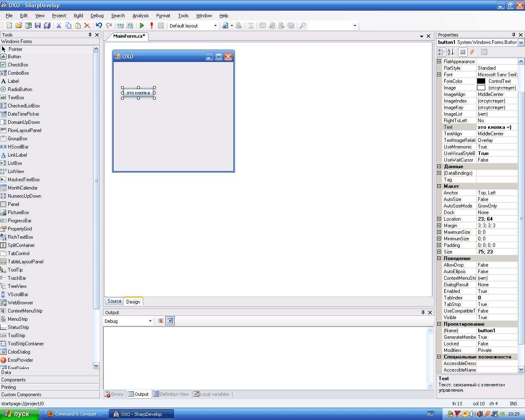Click the Properties scroll-up arrow

coord(521,62)
